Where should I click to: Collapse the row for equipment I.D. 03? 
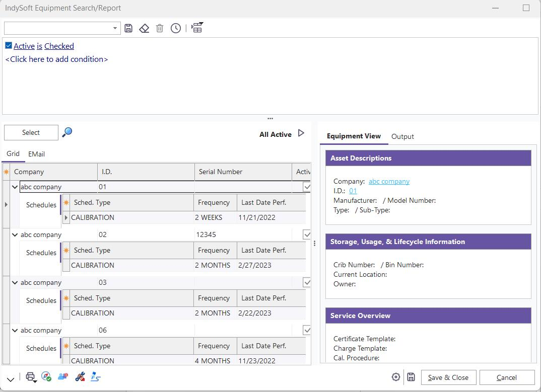click(x=15, y=283)
